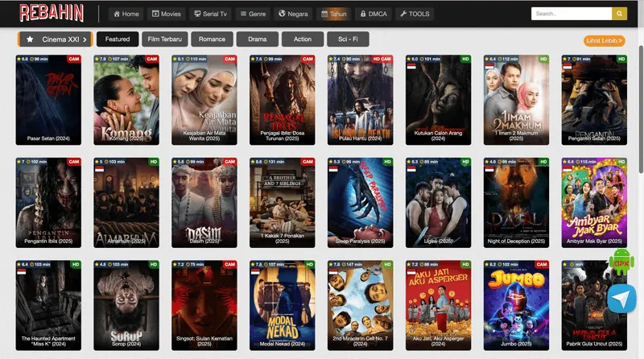The height and width of the screenshot is (359, 644).
Task: Switch to the Film Terbaru tab
Action: click(164, 39)
